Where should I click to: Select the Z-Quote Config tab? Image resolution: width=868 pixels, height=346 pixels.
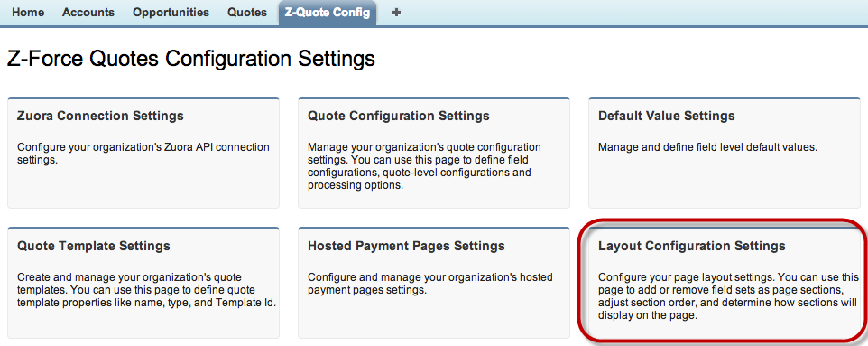coord(328,13)
